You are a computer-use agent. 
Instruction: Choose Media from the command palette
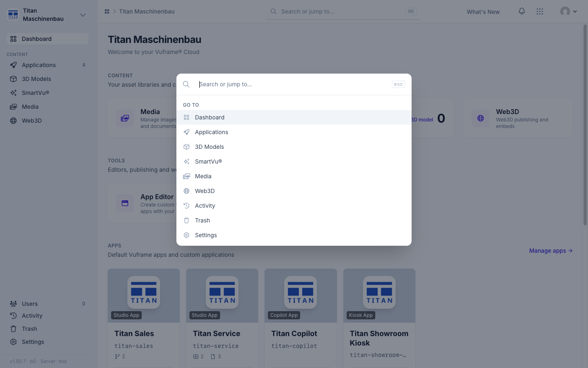click(x=294, y=176)
